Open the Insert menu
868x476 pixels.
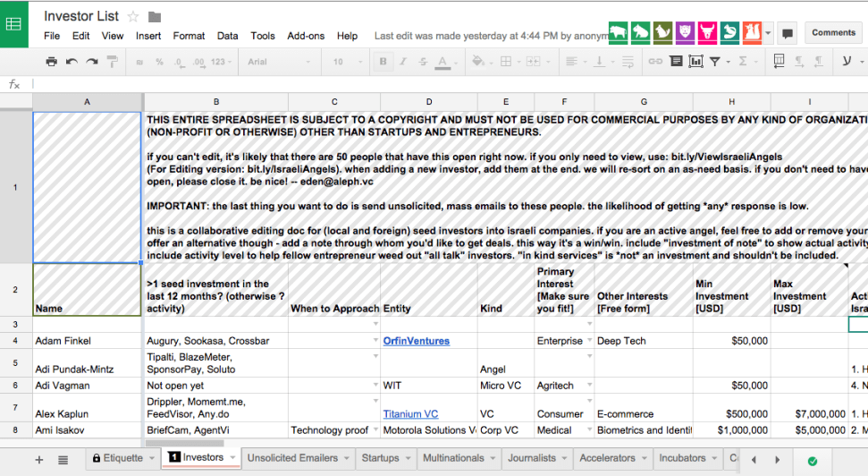(148, 36)
